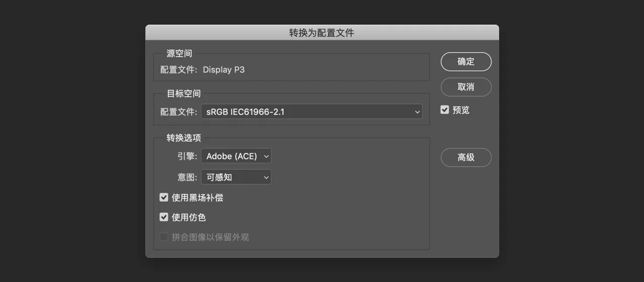Open the 高级 advanced options
The height and width of the screenshot is (282, 644).
(x=466, y=157)
